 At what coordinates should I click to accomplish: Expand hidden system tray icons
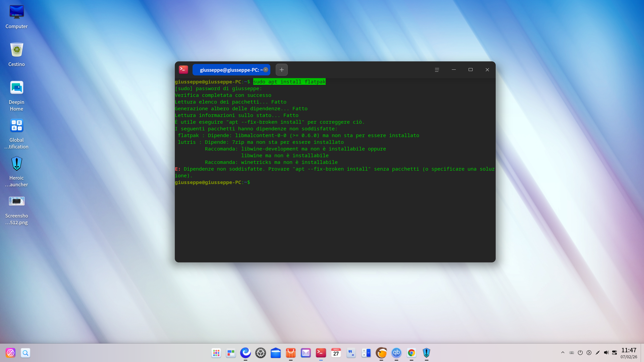point(563,353)
